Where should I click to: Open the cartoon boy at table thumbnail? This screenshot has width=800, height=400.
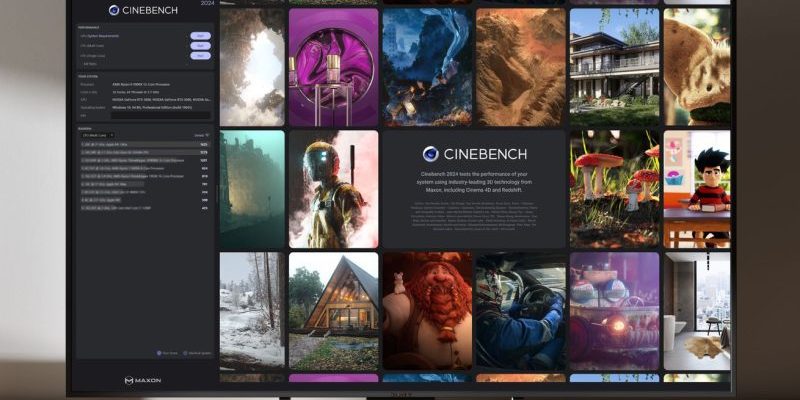[697, 189]
